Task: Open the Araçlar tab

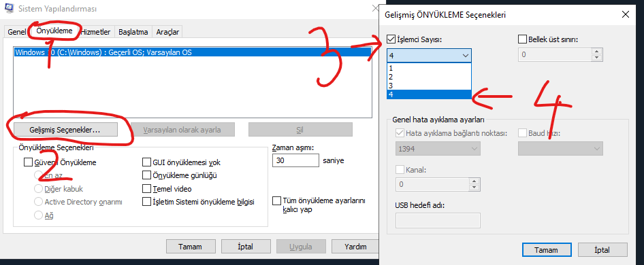Action: coord(167,31)
